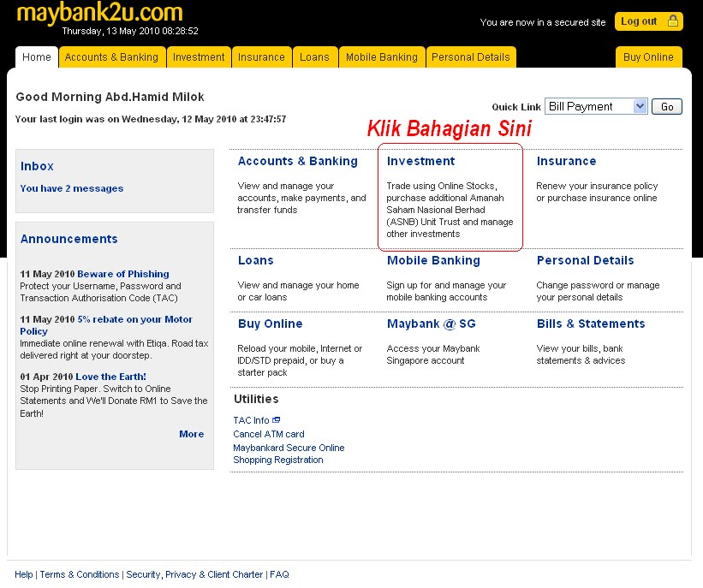Click the Log out padlock icon
The width and height of the screenshot is (703, 588).
coord(672,21)
